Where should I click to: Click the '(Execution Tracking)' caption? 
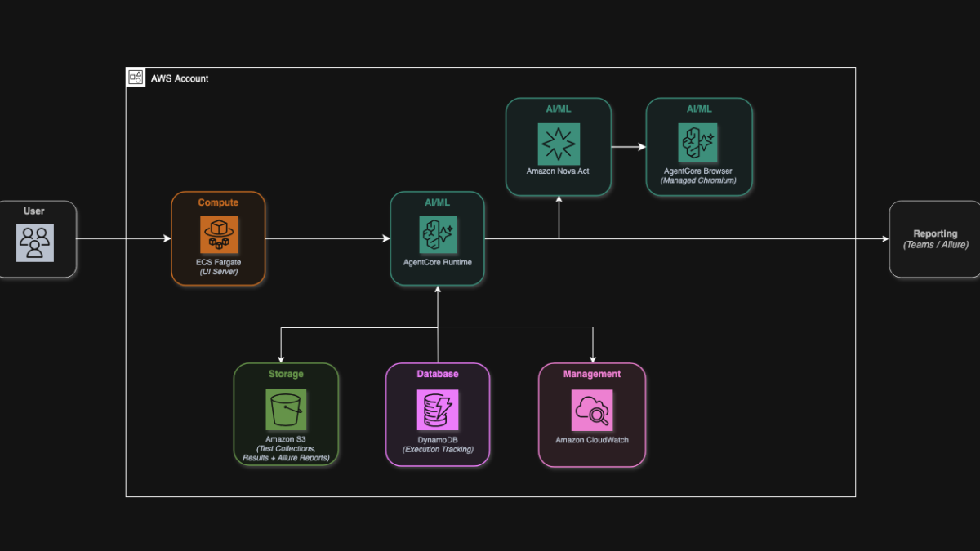(x=438, y=449)
